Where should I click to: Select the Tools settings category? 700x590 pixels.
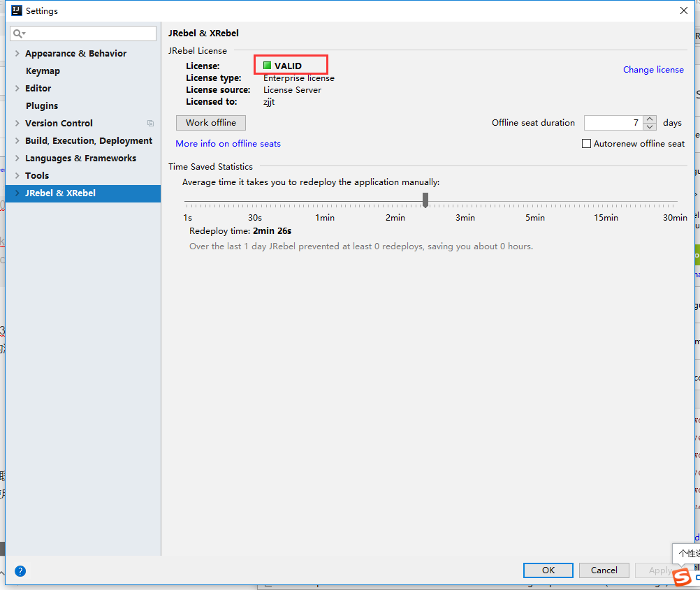(37, 175)
